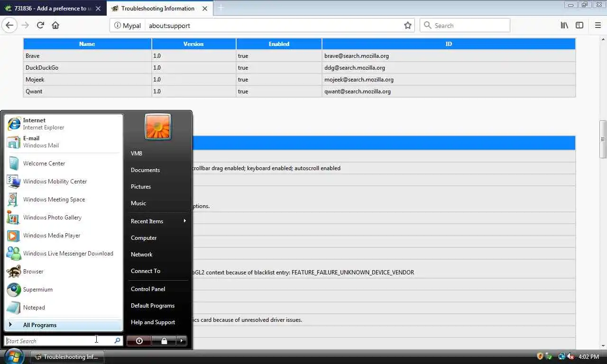
Task: Open Windows Mail E-mail entry
Action: click(64, 142)
